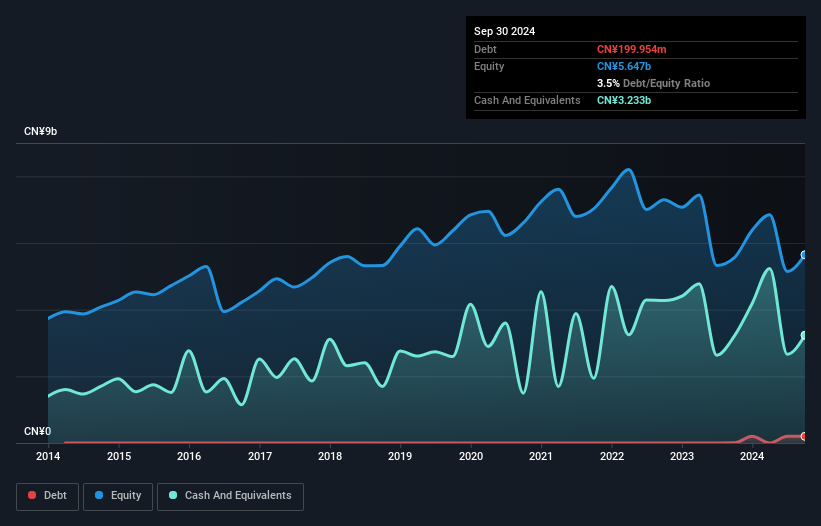Click Cash And Equivalents label in tooltip
The width and height of the screenshot is (821, 526).
tap(527, 100)
